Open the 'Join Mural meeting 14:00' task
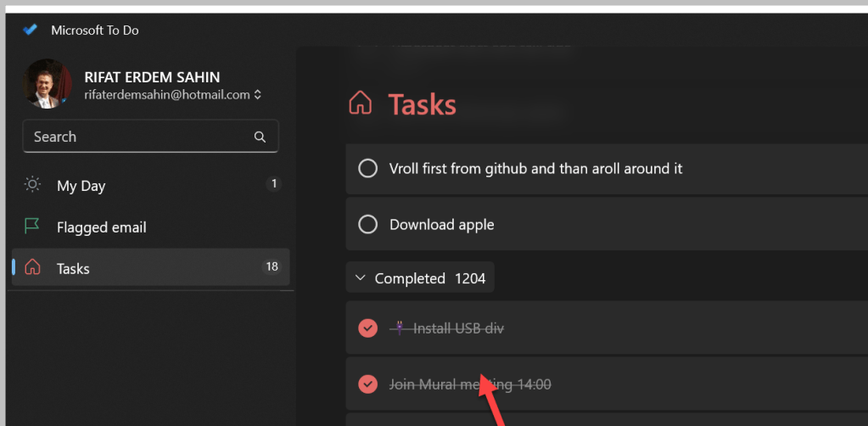This screenshot has width=868, height=426. point(607,384)
